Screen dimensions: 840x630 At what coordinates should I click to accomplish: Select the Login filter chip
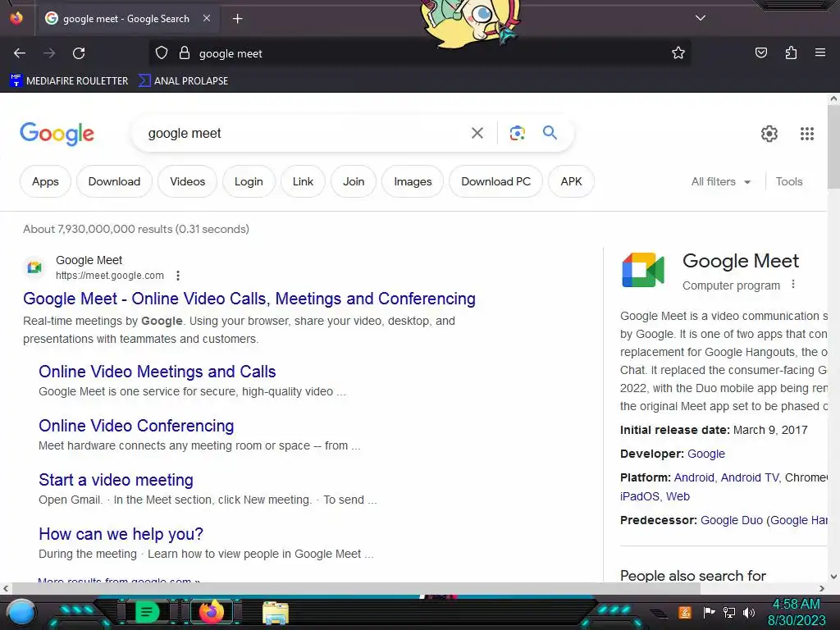coord(249,181)
